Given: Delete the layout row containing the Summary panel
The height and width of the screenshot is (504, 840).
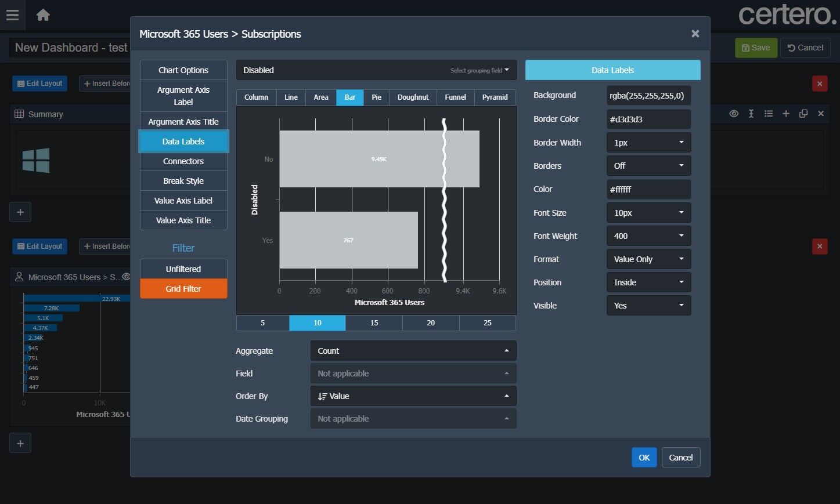Looking at the screenshot, I should [820, 84].
